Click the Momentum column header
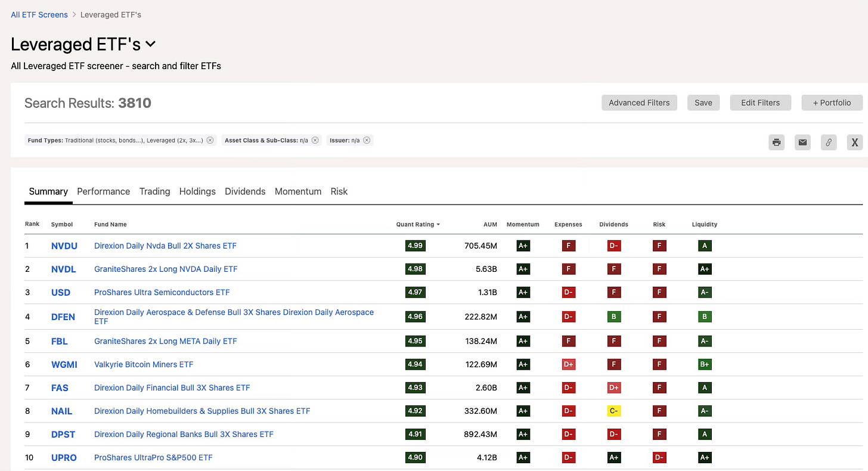868x471 pixels. click(523, 225)
